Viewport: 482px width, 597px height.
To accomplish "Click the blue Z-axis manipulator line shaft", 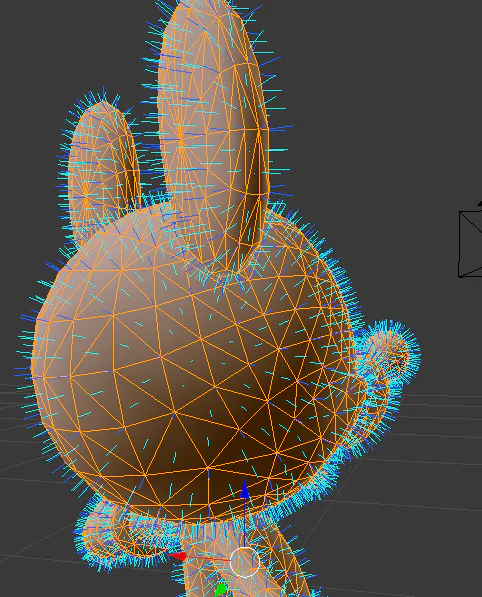I will pyautogui.click(x=245, y=523).
